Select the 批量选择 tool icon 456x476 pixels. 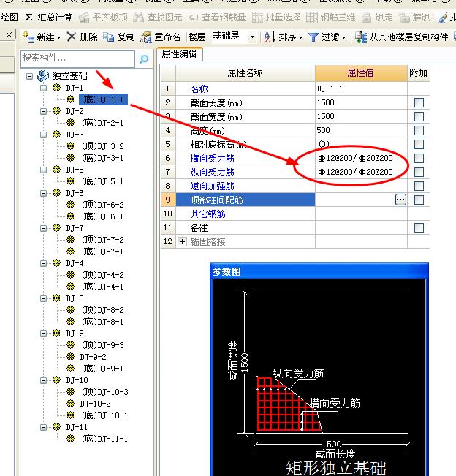click(257, 18)
